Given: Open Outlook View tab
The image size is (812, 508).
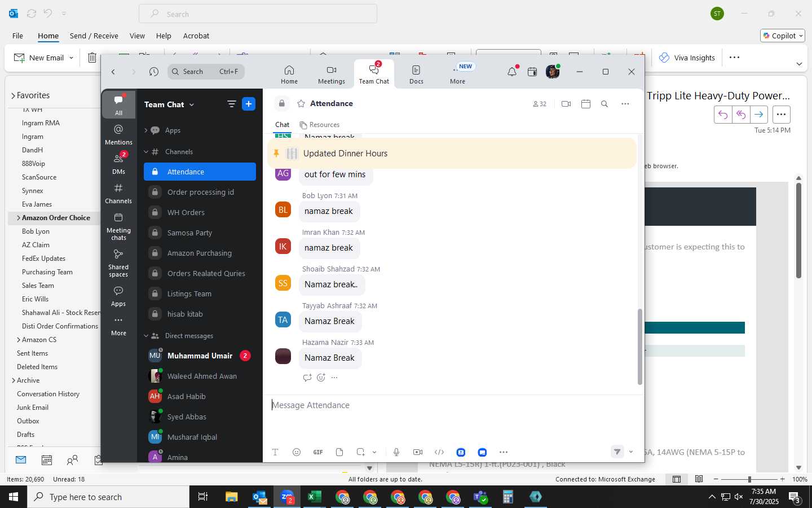Looking at the screenshot, I should pyautogui.click(x=137, y=36).
